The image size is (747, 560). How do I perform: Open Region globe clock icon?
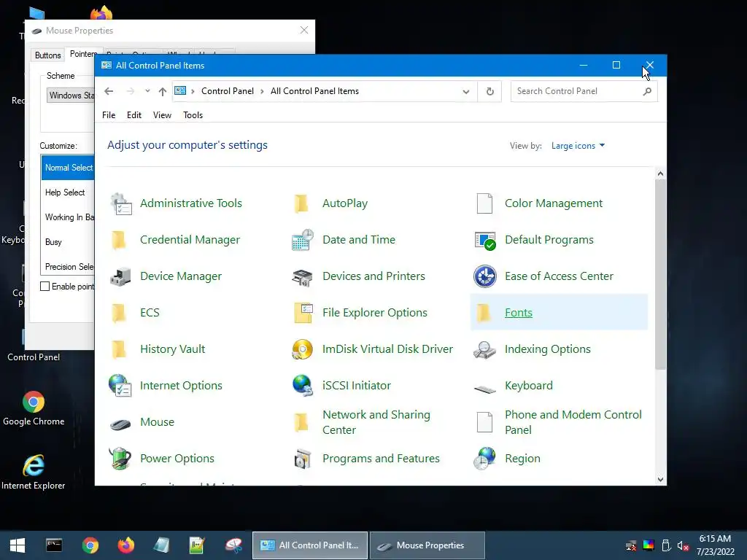pyautogui.click(x=485, y=459)
